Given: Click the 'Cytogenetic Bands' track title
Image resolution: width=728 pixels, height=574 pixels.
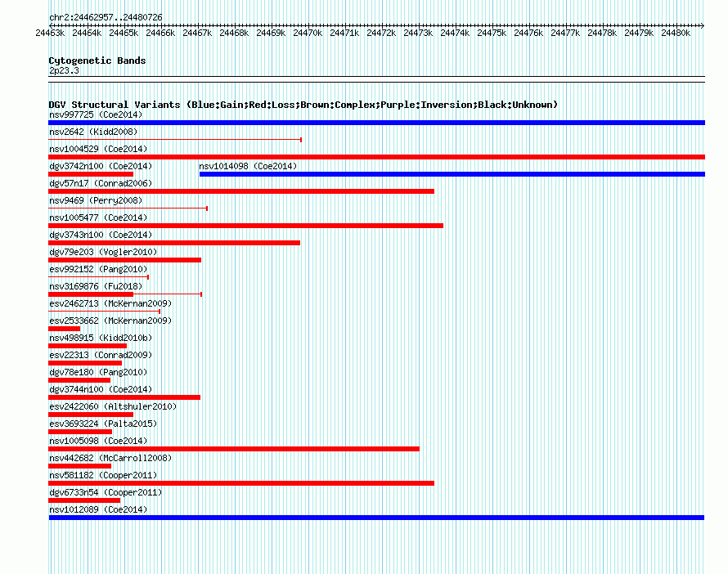Looking at the screenshot, I should pos(97,61).
